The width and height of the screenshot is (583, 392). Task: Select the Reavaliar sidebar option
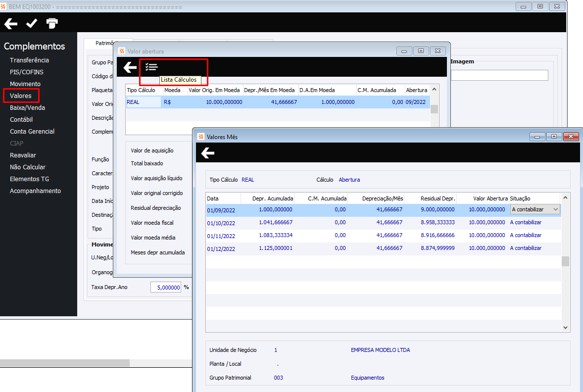(x=23, y=155)
